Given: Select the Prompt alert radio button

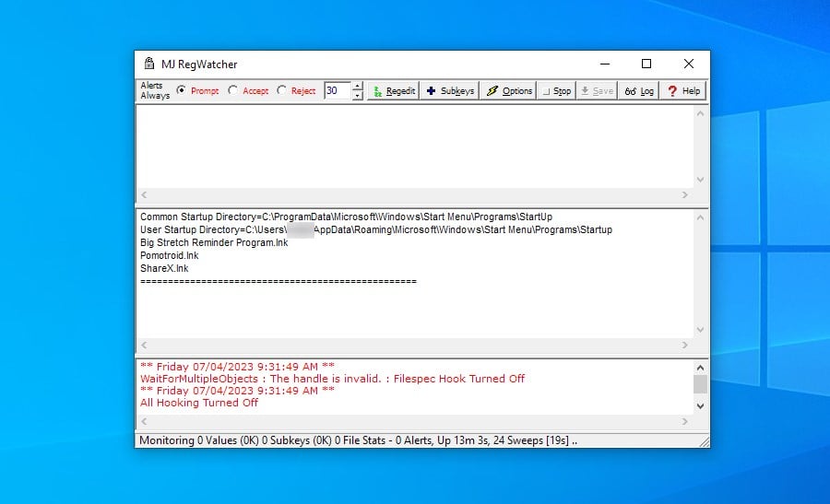Looking at the screenshot, I should click(181, 90).
